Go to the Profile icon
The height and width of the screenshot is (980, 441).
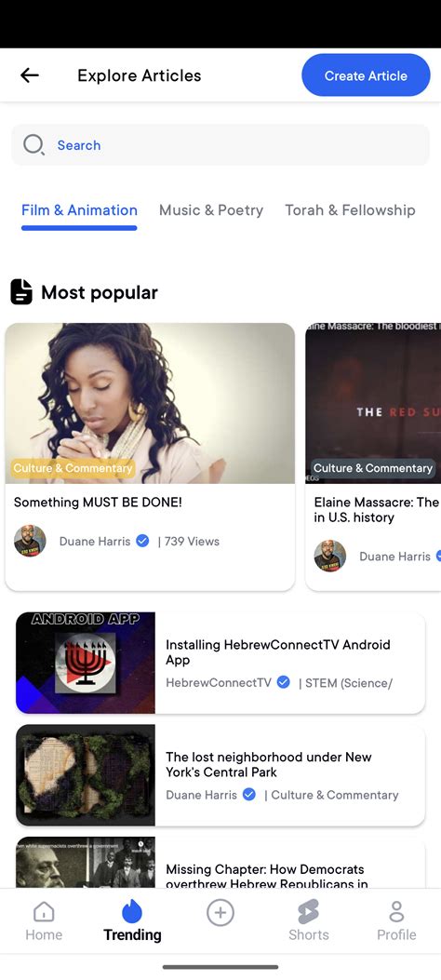pos(396,912)
